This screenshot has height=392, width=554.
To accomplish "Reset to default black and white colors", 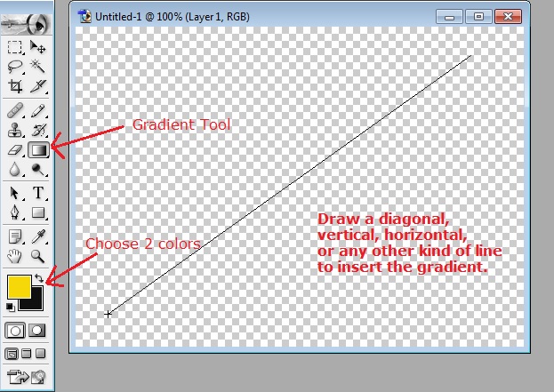I will pos(11,308).
